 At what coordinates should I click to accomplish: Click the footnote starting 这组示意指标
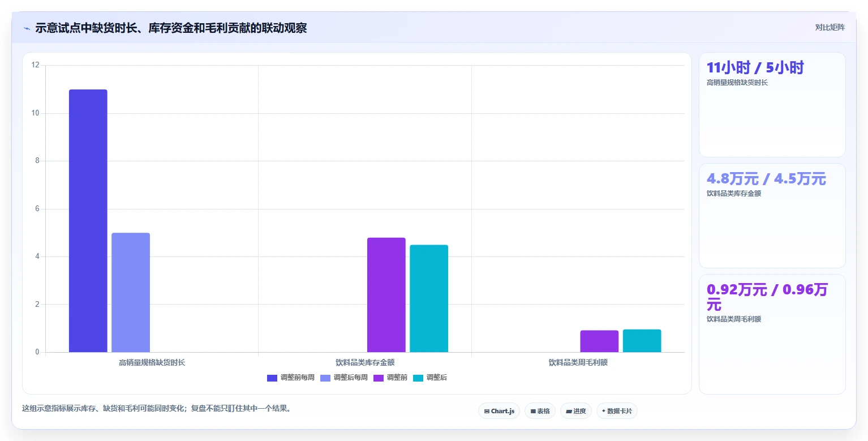(156, 408)
